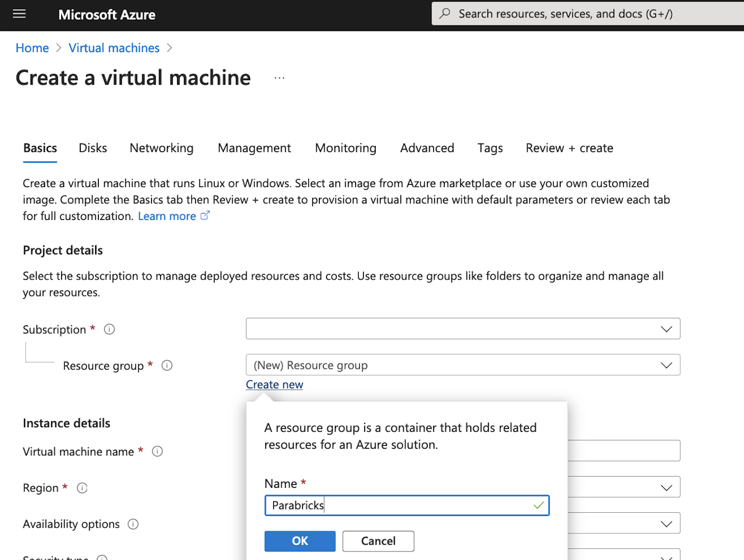The width and height of the screenshot is (744, 560).
Task: Click the Subscription info icon
Action: point(109,329)
